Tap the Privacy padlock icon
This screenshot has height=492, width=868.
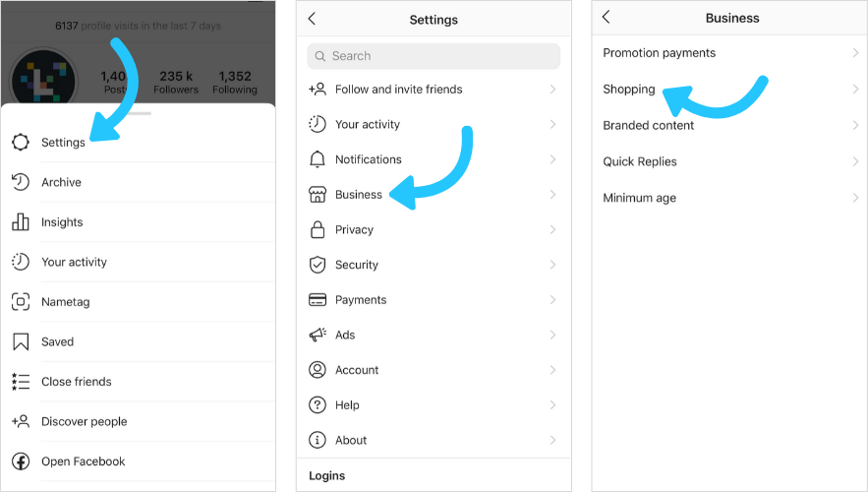point(318,229)
